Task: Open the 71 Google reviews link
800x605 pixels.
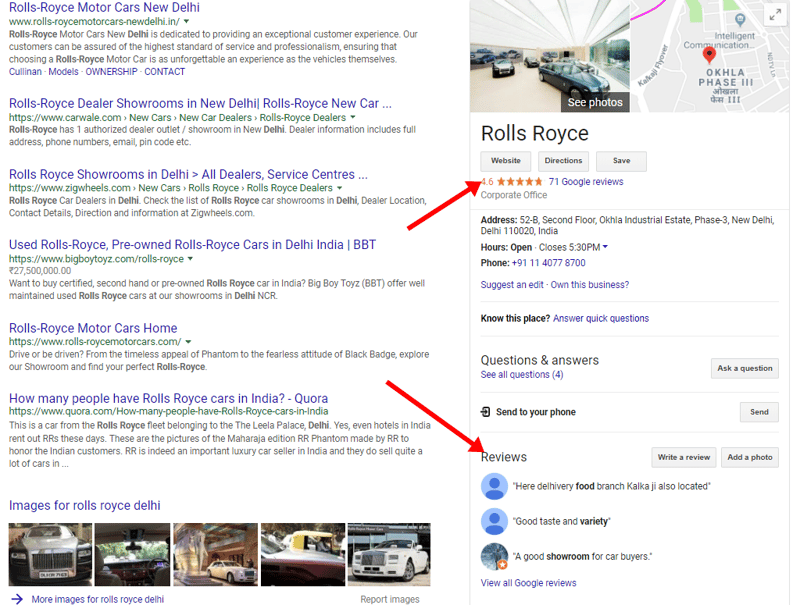Action: point(586,182)
